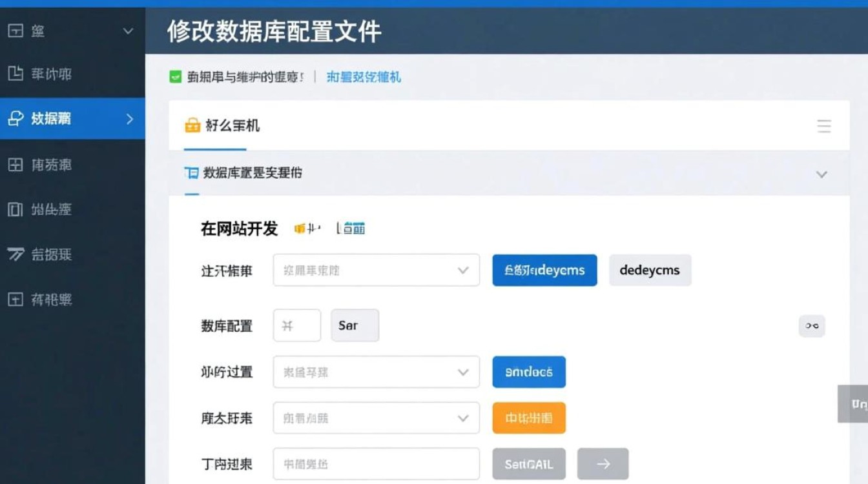
Task: Click the blue link next to the success message
Action: click(x=364, y=77)
